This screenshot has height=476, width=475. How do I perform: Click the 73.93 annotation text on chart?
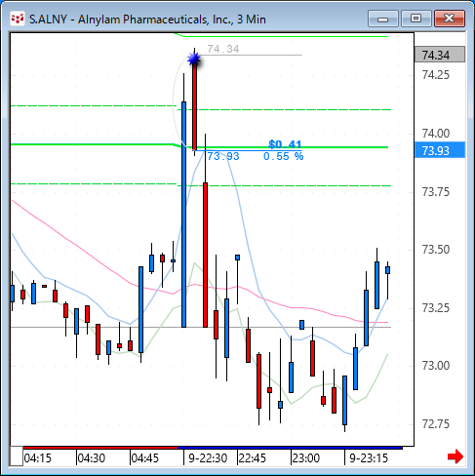pos(223,156)
